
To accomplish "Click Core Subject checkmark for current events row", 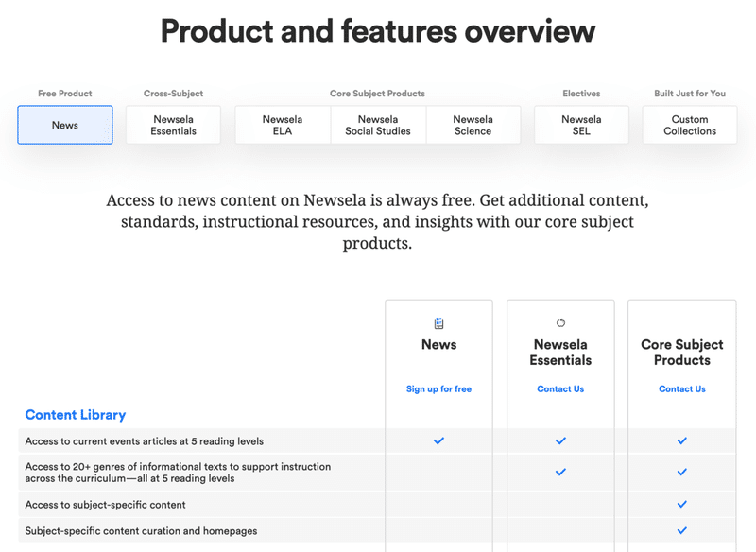I will pos(681,440).
